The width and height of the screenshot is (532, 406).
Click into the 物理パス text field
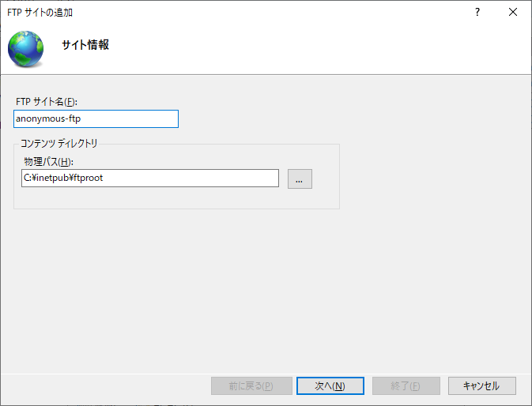[150, 179]
